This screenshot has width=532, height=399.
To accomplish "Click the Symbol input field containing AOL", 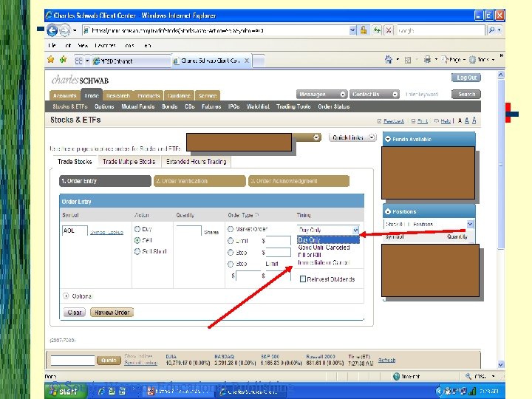I will click(75, 231).
